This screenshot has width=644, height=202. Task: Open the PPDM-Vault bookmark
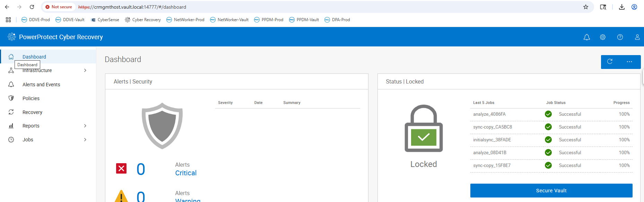pyautogui.click(x=304, y=20)
